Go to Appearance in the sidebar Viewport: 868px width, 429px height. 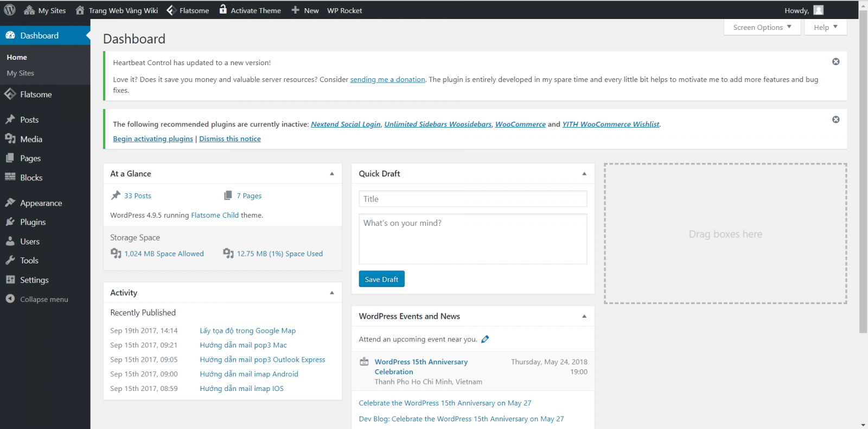click(41, 203)
